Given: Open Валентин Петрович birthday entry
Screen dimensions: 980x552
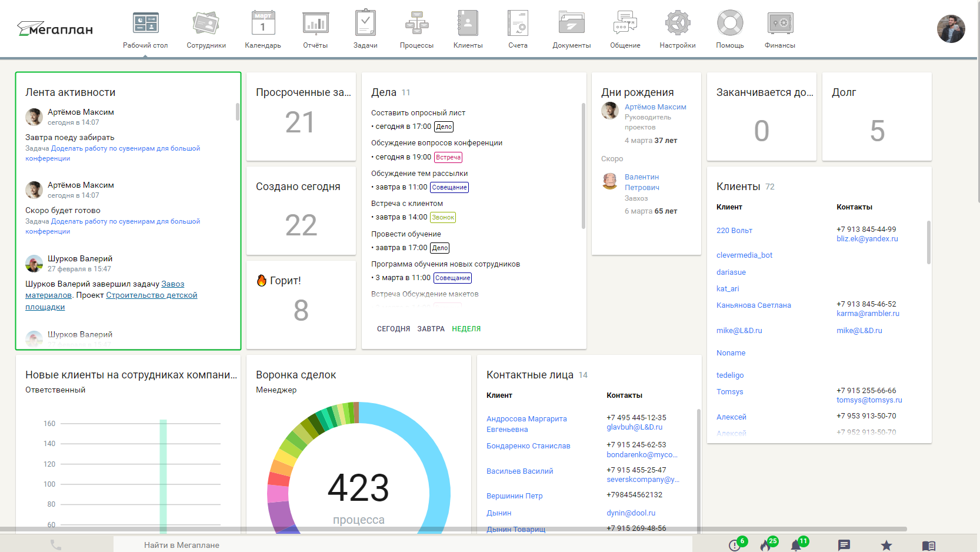Looking at the screenshot, I should (x=642, y=182).
